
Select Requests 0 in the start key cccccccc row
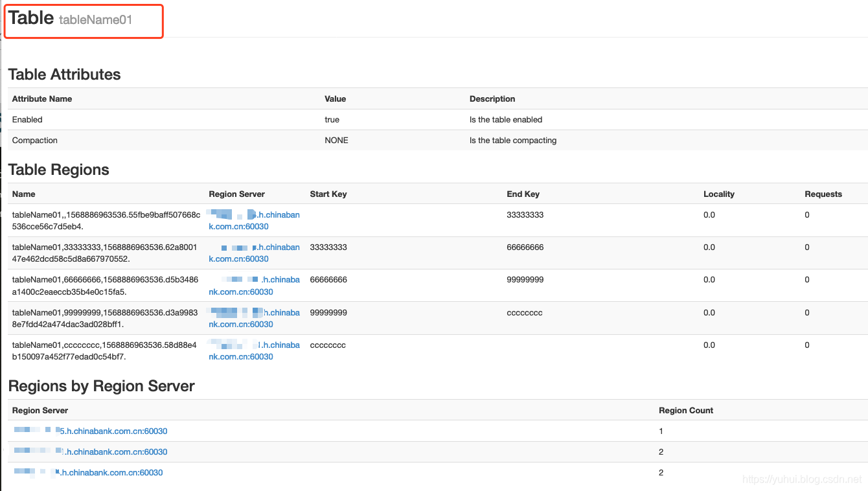coord(807,345)
